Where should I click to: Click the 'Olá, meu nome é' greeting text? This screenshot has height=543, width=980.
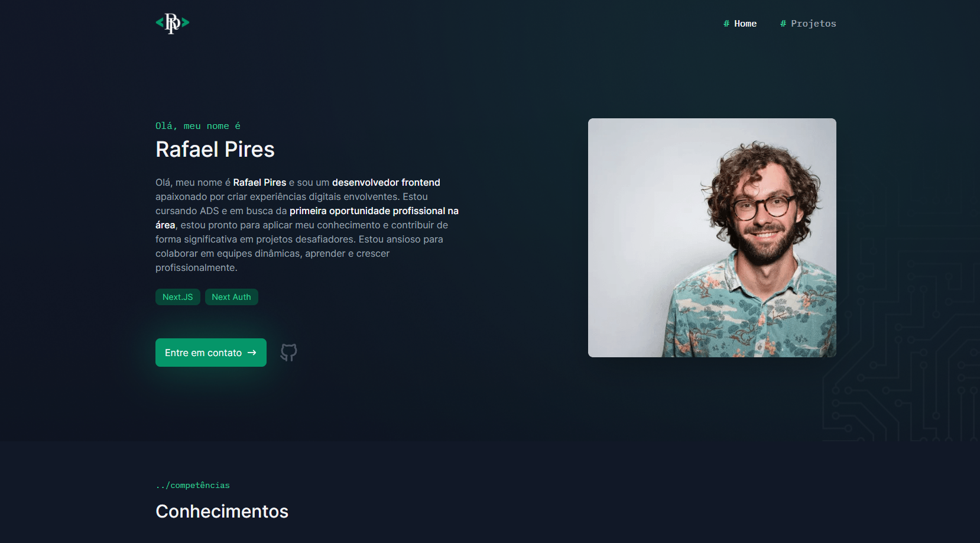(198, 126)
